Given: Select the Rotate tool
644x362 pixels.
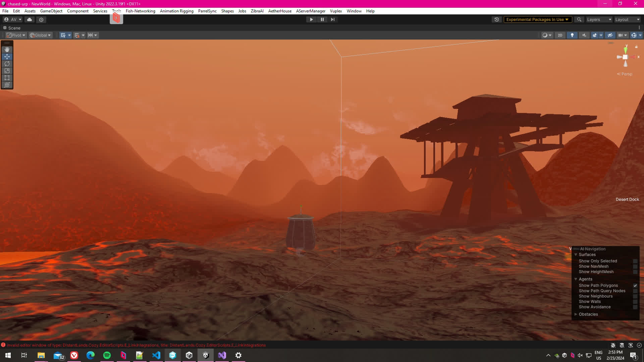Looking at the screenshot, I should coord(7,64).
